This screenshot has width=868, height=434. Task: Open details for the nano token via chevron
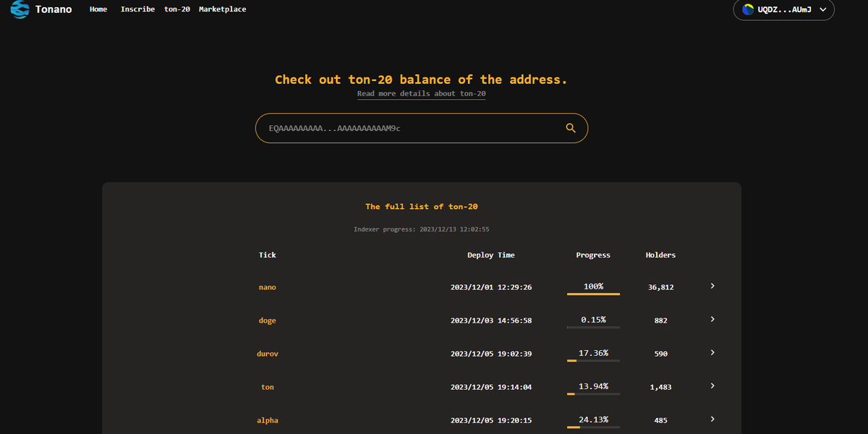pyautogui.click(x=712, y=286)
